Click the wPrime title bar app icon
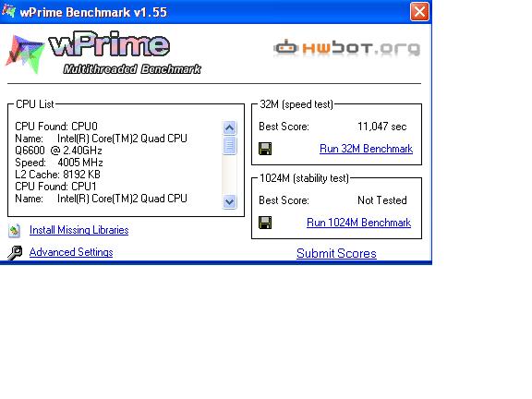Image resolution: width=532 pixels, height=399 pixels. coord(8,11)
